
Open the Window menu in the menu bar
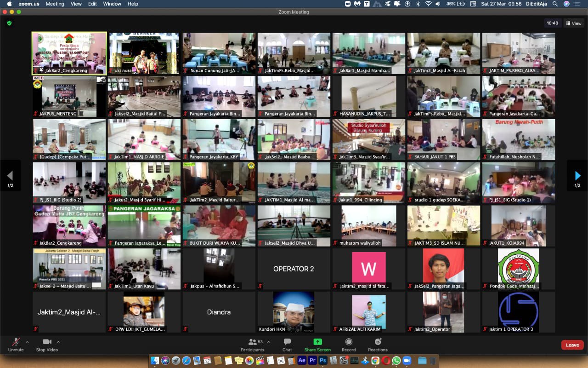(112, 4)
